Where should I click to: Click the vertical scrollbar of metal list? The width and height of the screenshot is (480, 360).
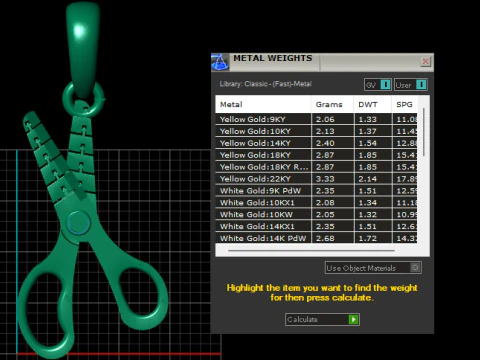424,132
